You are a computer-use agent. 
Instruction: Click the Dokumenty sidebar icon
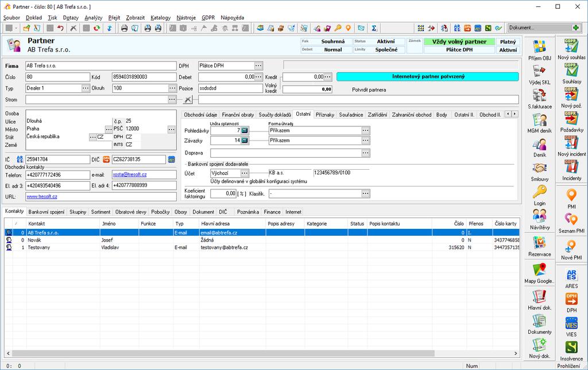539,324
